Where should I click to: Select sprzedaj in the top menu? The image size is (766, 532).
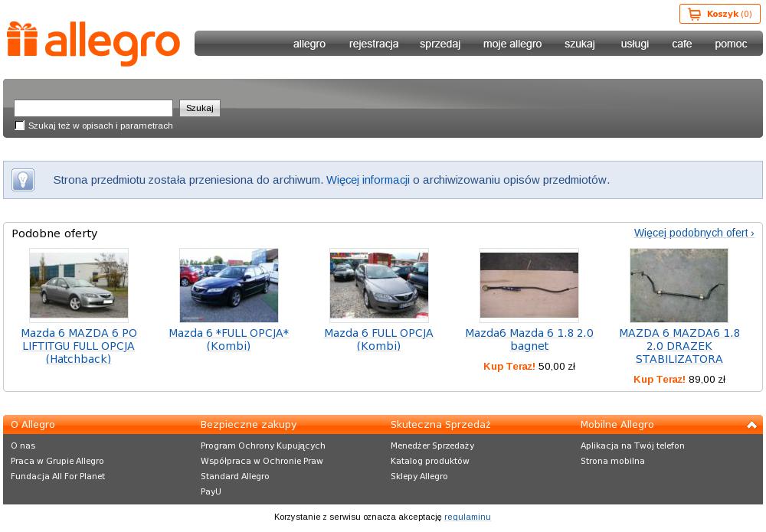[440, 44]
